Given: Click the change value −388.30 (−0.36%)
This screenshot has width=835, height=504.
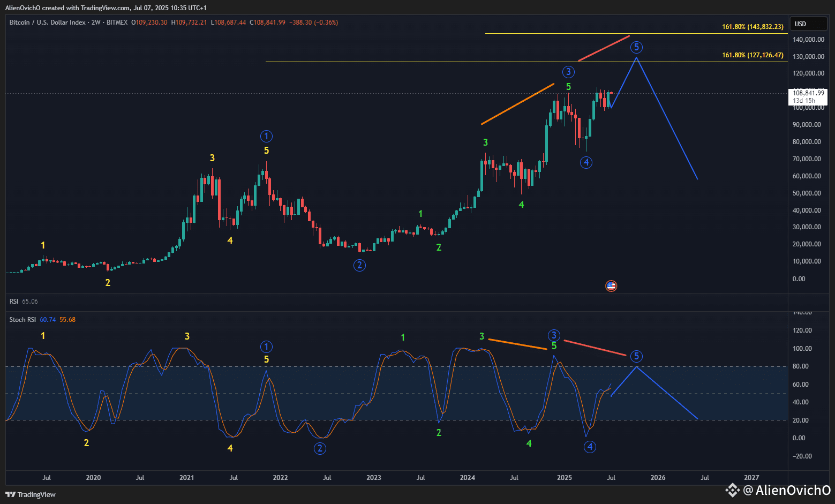Looking at the screenshot, I should [314, 22].
